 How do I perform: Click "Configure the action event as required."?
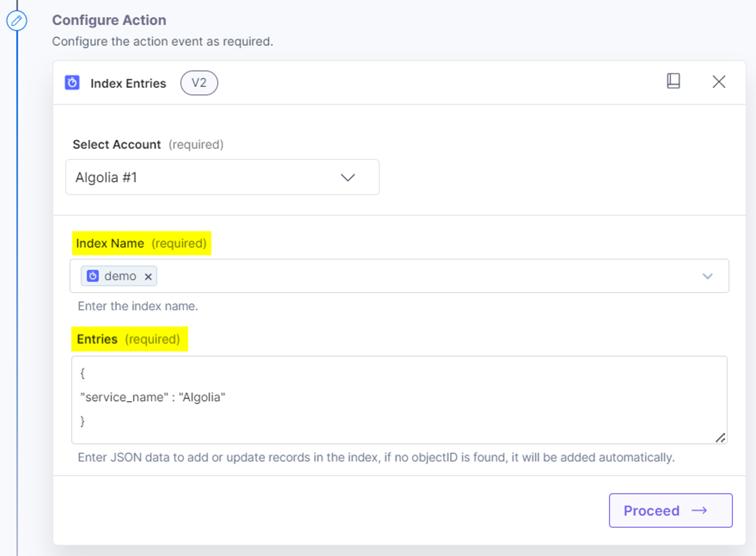coord(162,41)
